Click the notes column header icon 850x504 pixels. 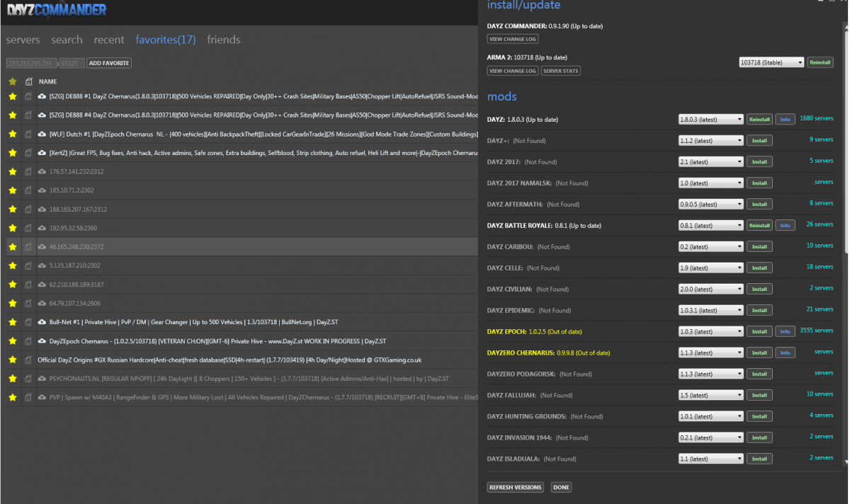pyautogui.click(x=28, y=82)
